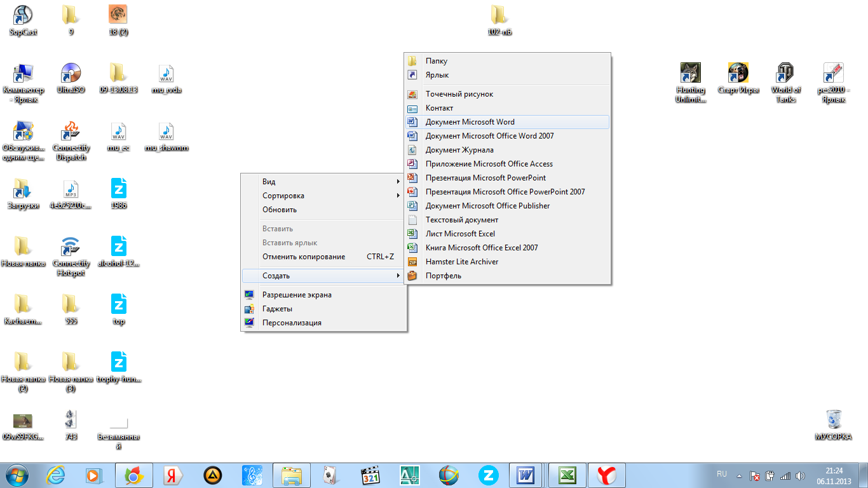Open the UltraISO desktop icon

click(x=71, y=74)
